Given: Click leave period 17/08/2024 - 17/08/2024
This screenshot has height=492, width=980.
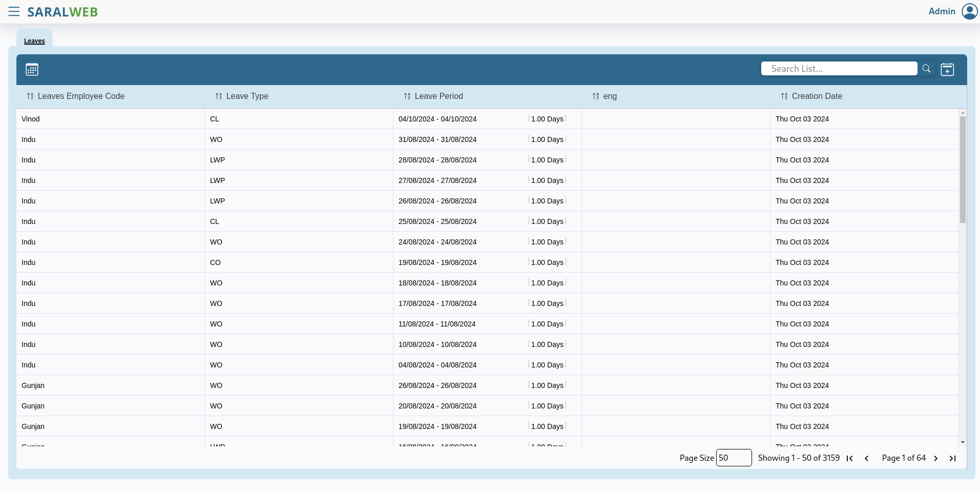Looking at the screenshot, I should [x=437, y=303].
